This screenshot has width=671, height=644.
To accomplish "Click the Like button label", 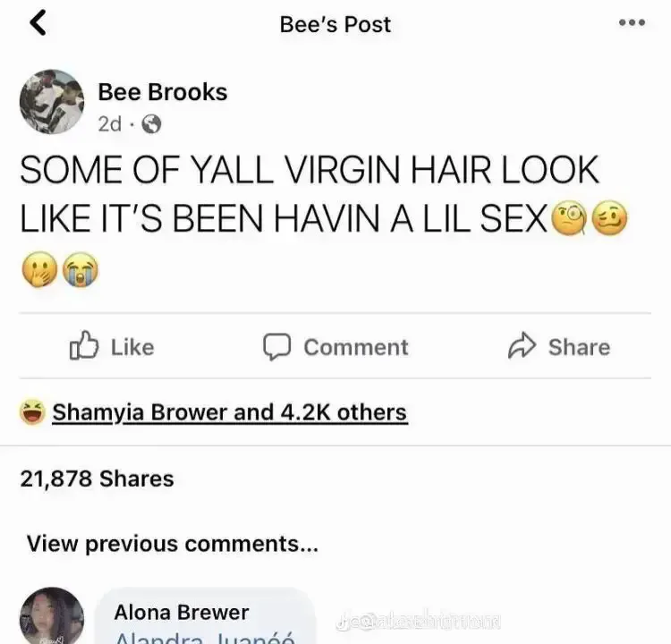I will (x=132, y=347).
